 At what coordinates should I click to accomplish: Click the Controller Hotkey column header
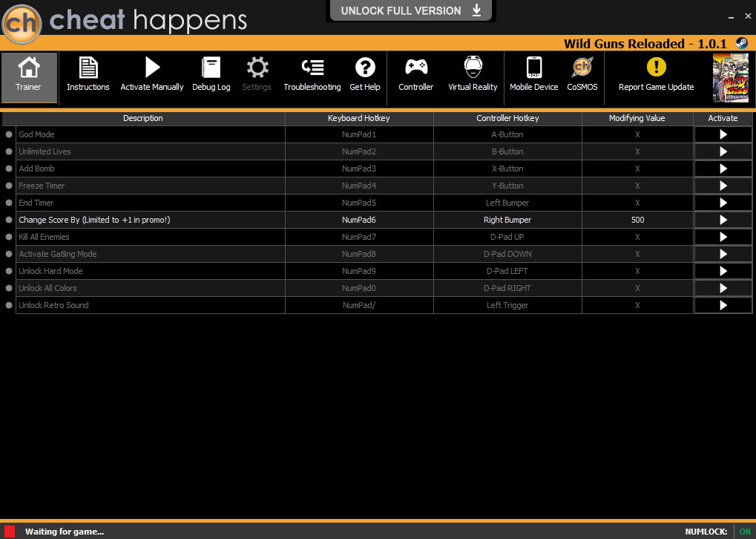point(507,118)
